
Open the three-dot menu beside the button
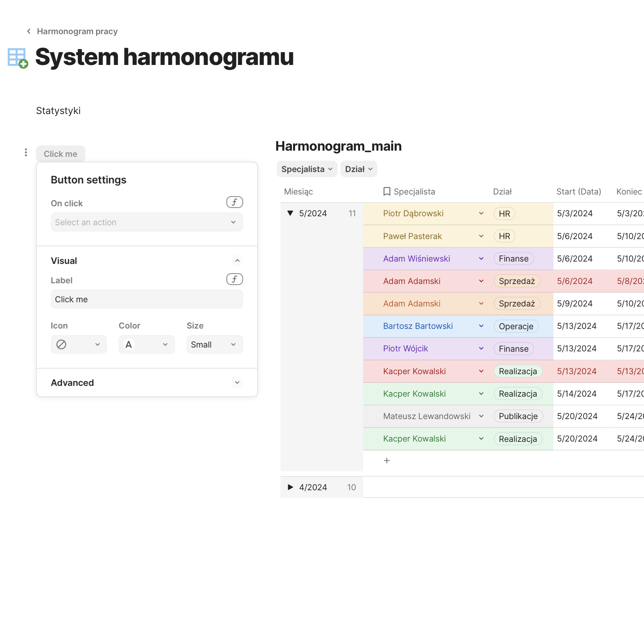[26, 152]
